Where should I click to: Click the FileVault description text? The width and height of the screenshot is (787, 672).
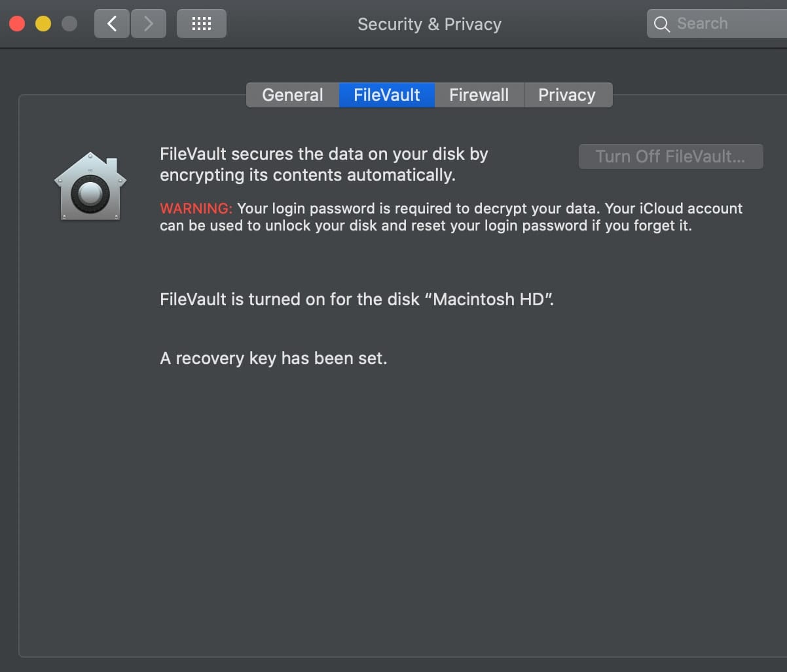pos(324,164)
